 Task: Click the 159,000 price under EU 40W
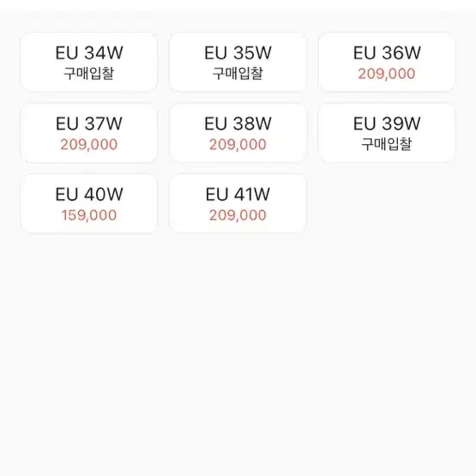pyautogui.click(x=89, y=215)
